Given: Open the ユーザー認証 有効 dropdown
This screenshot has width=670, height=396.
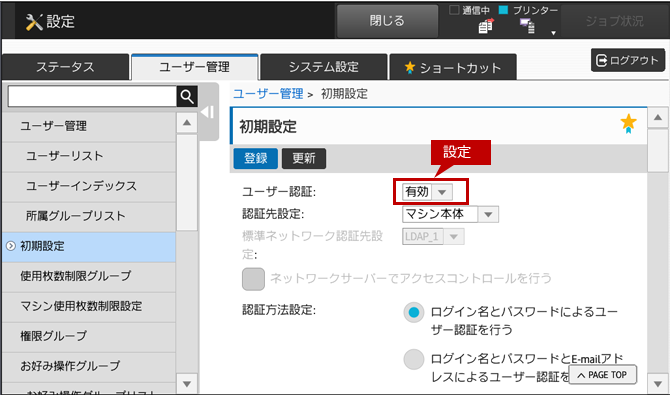Looking at the screenshot, I should (427, 192).
